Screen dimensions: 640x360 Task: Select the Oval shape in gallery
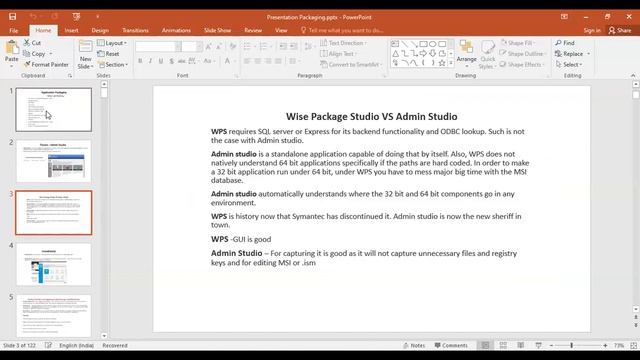click(x=433, y=44)
